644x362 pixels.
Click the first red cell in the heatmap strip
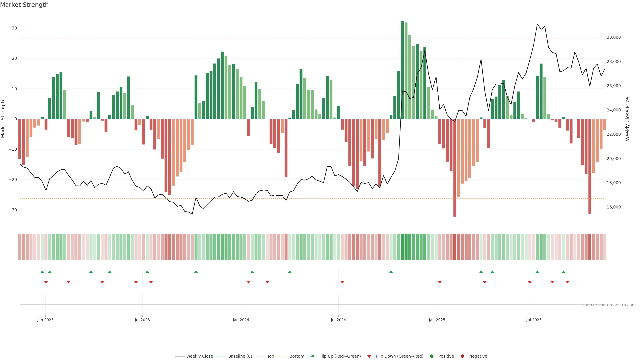pyautogui.click(x=20, y=247)
